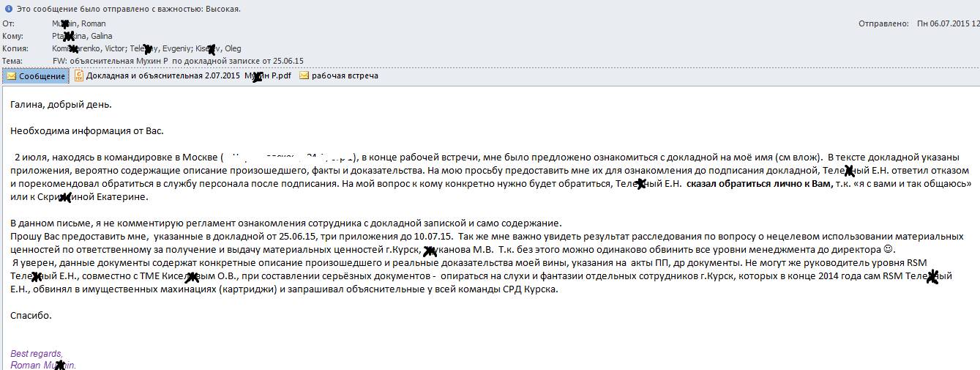Click the Best regards signature line
The image size is (980, 370).
[37, 353]
